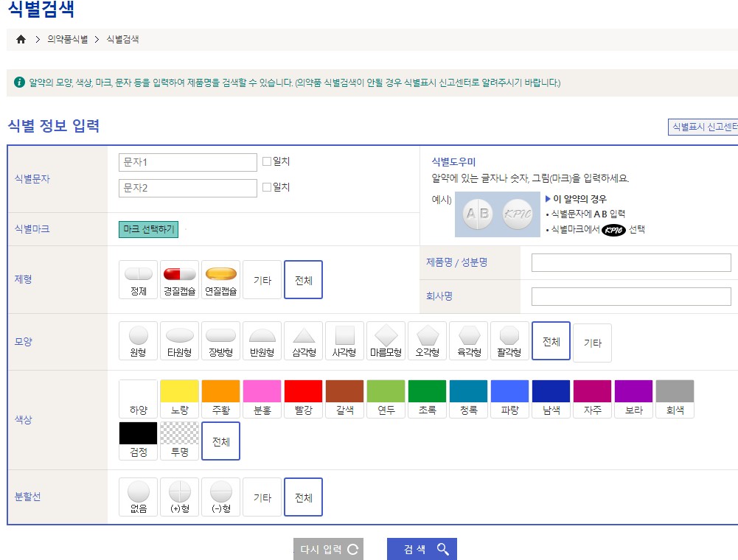Pick the 마름모형 diamond shape icon
Screen dimensions: 738x560
386,341
